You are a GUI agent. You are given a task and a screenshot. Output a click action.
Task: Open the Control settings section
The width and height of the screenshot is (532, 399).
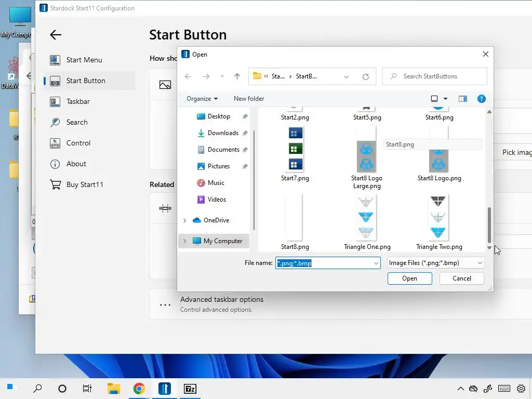click(x=89, y=143)
